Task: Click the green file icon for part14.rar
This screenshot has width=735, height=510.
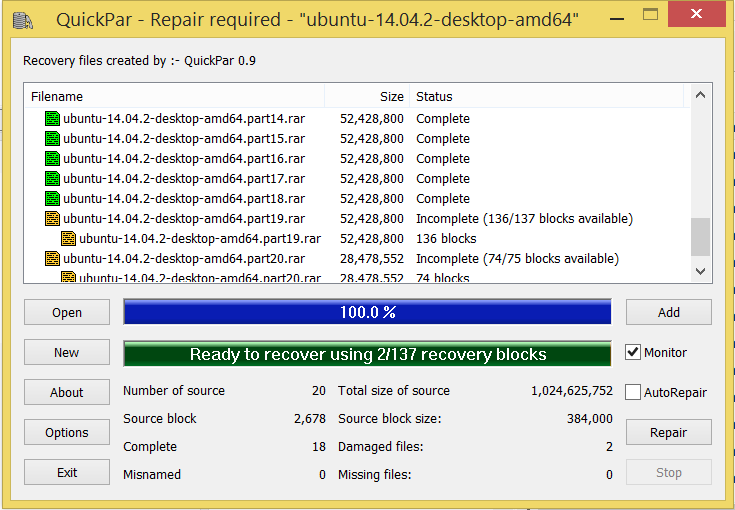Action: (52, 119)
